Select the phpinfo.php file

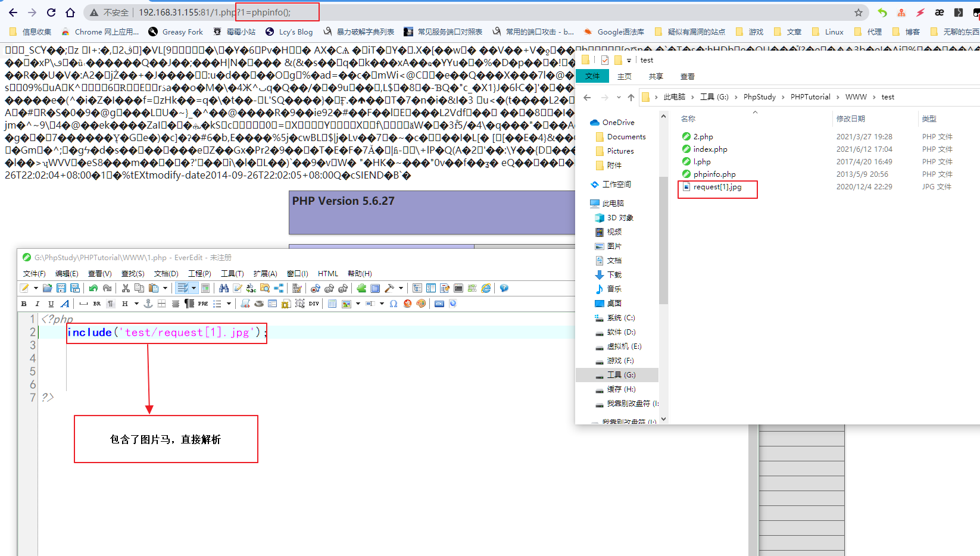pos(714,174)
